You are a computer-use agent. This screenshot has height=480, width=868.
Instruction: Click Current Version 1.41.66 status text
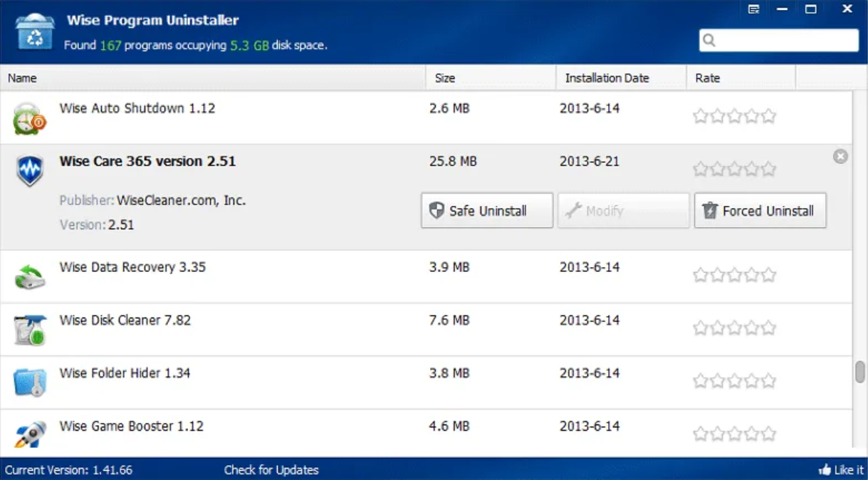(x=68, y=470)
